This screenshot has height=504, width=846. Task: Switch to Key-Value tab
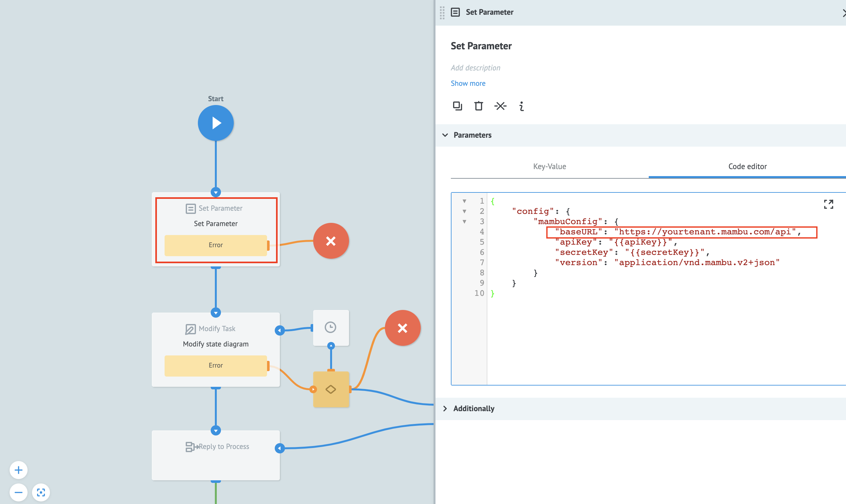549,167
